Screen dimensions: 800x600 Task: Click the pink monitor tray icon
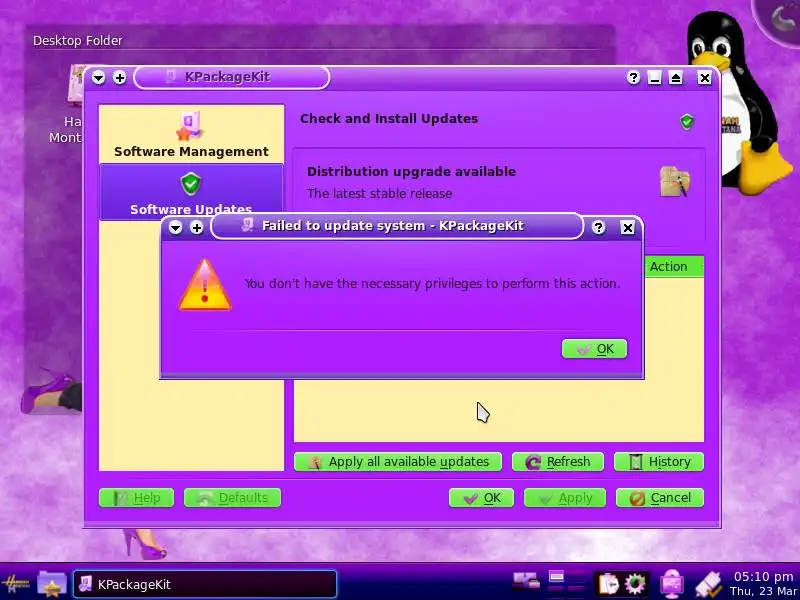[x=672, y=584]
